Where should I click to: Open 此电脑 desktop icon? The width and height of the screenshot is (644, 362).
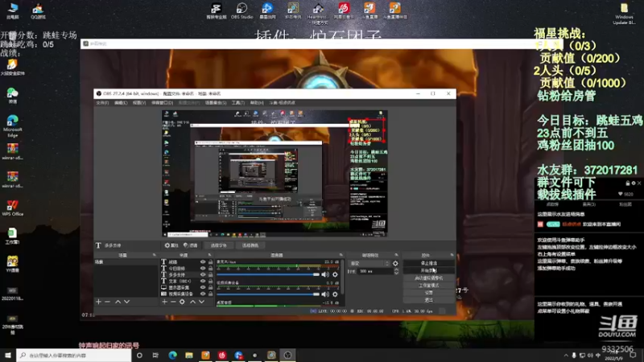tap(13, 11)
